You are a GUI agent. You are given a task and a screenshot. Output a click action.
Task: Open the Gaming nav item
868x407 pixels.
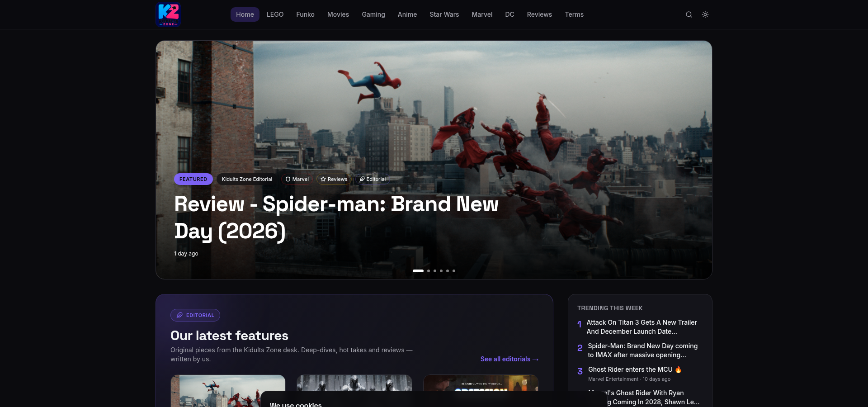click(373, 14)
